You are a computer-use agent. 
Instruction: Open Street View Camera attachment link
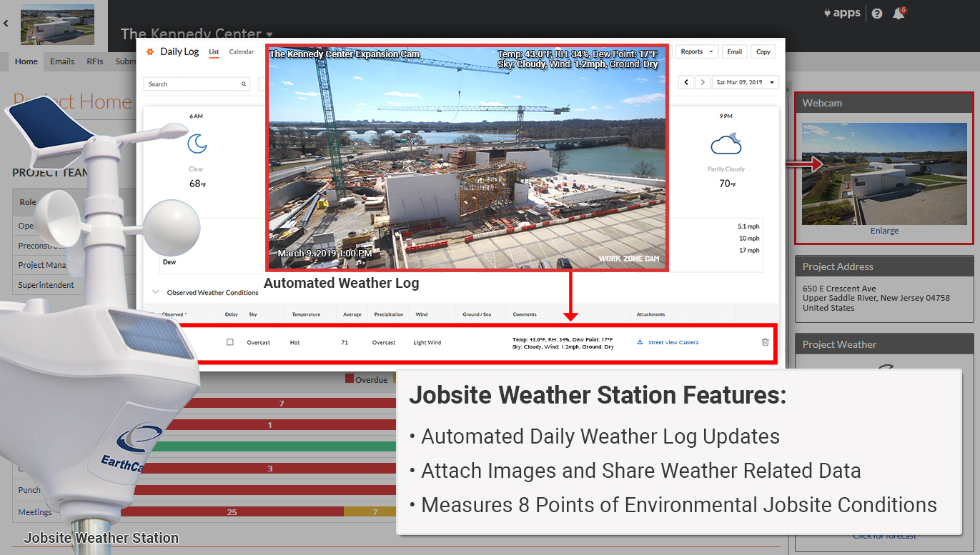coord(673,342)
